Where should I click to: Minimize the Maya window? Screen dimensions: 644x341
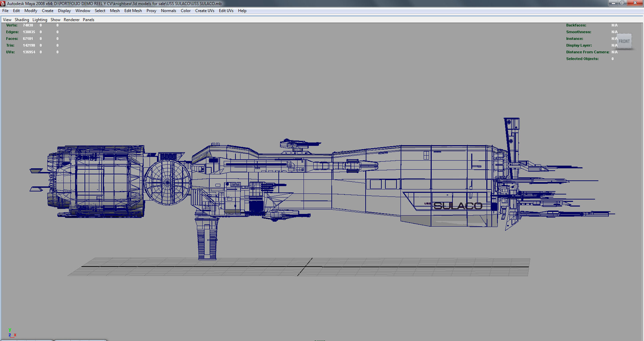613,3
